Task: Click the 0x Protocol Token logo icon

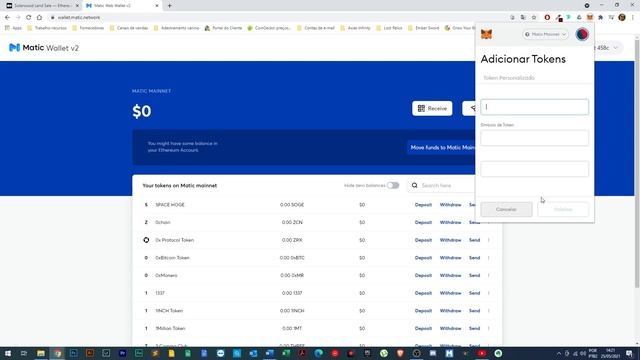Action: (x=146, y=240)
